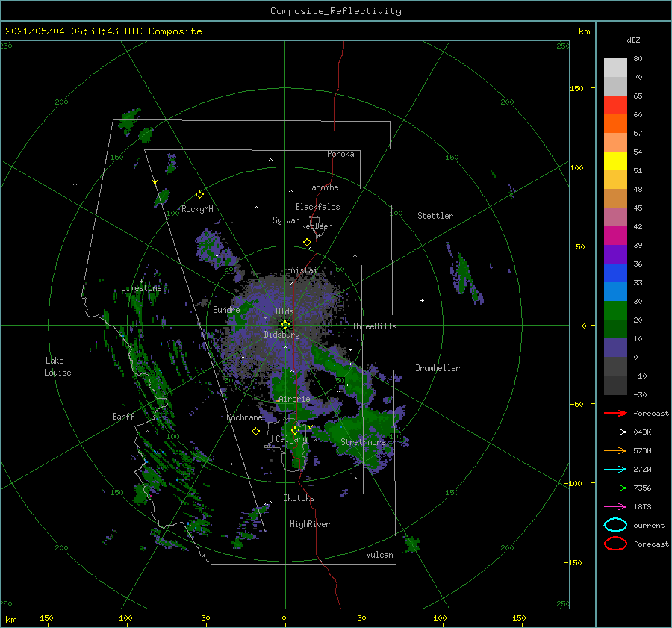
Task: Click the 18TS legend label
Action: click(x=642, y=507)
